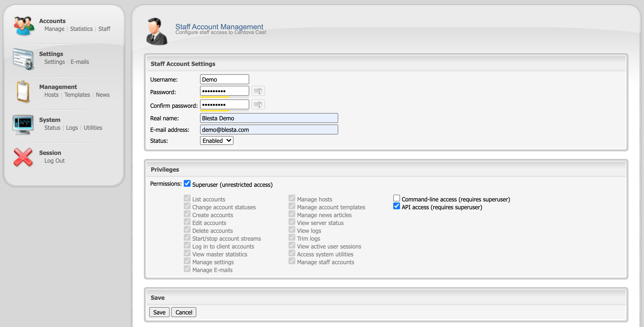Viewport: 644px width, 327px height.
Task: Click the staff businessman avatar icon
Action: (x=157, y=31)
